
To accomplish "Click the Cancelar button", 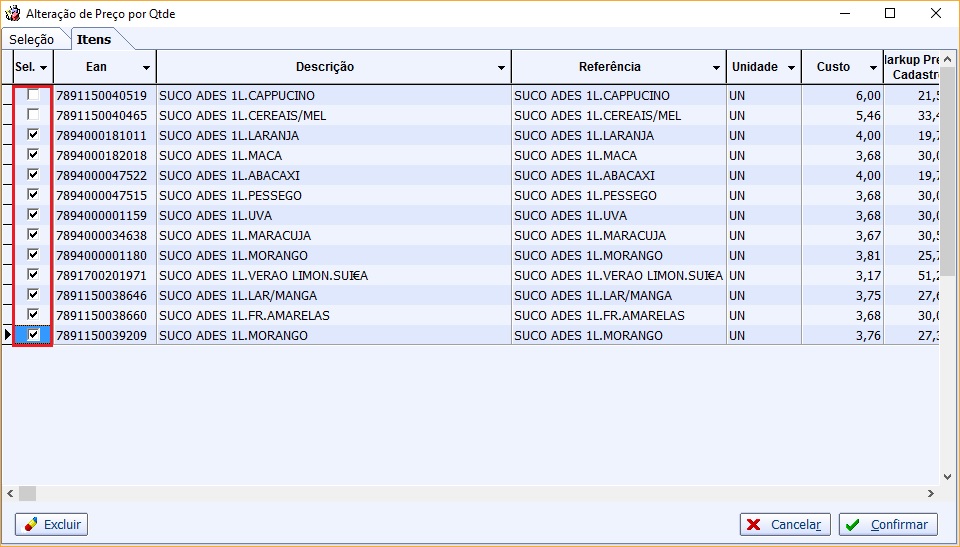I will [x=785, y=524].
